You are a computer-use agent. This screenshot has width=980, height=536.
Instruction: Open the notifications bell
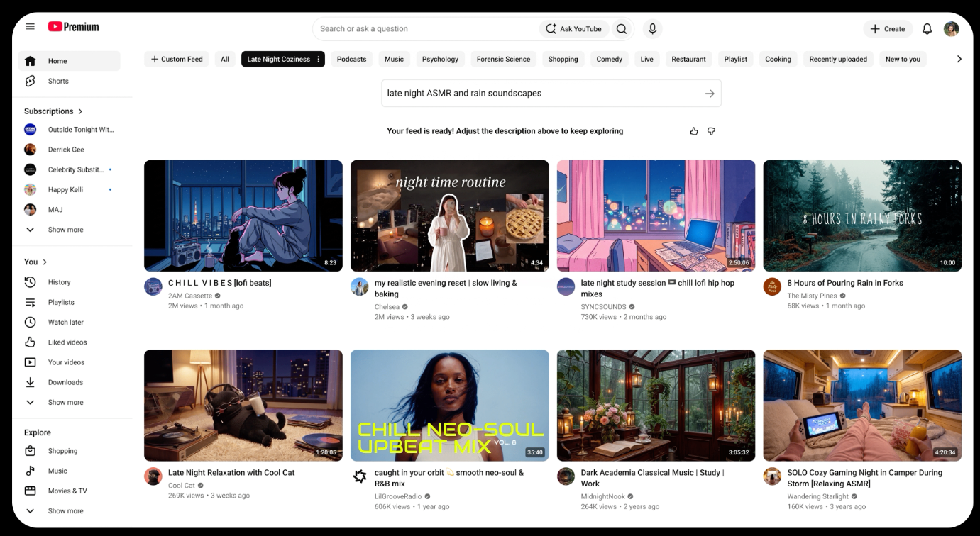click(927, 29)
